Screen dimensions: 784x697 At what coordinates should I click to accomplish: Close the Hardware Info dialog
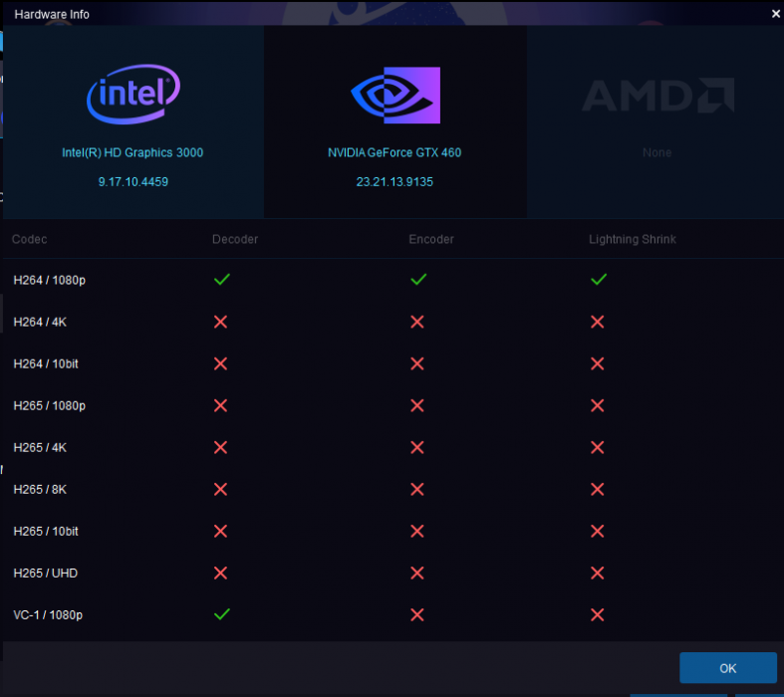775,14
